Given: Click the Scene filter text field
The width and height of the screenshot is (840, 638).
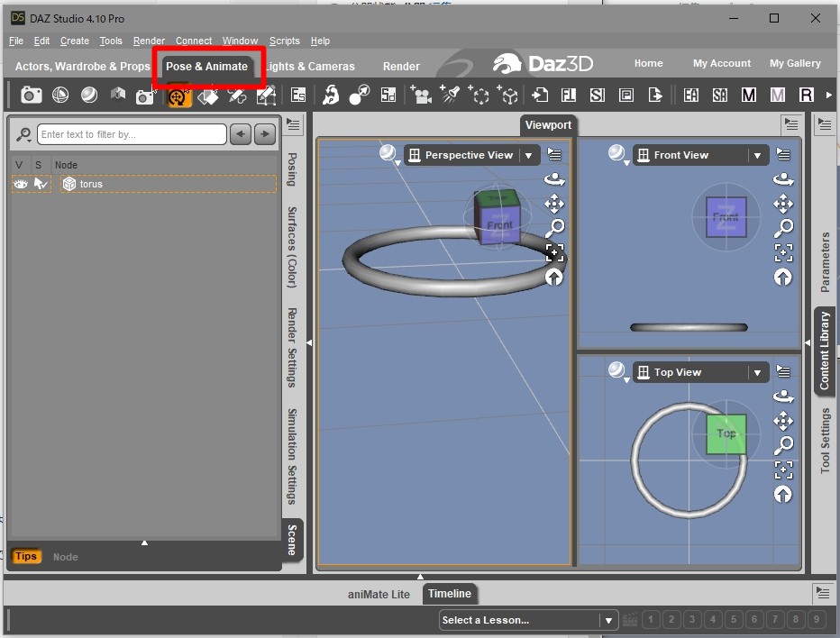Looking at the screenshot, I should click(x=132, y=134).
